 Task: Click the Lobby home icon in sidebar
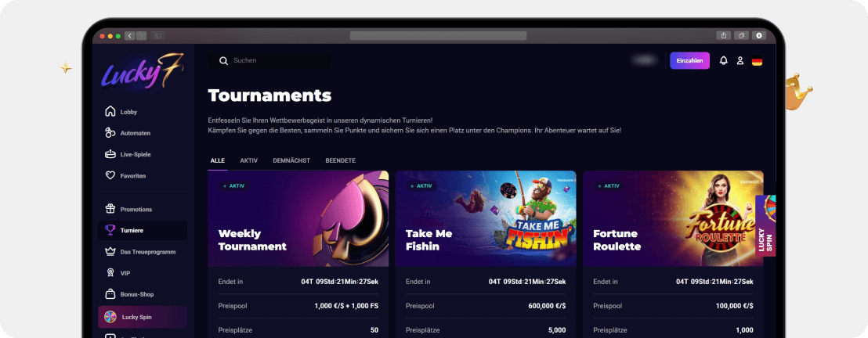point(110,112)
